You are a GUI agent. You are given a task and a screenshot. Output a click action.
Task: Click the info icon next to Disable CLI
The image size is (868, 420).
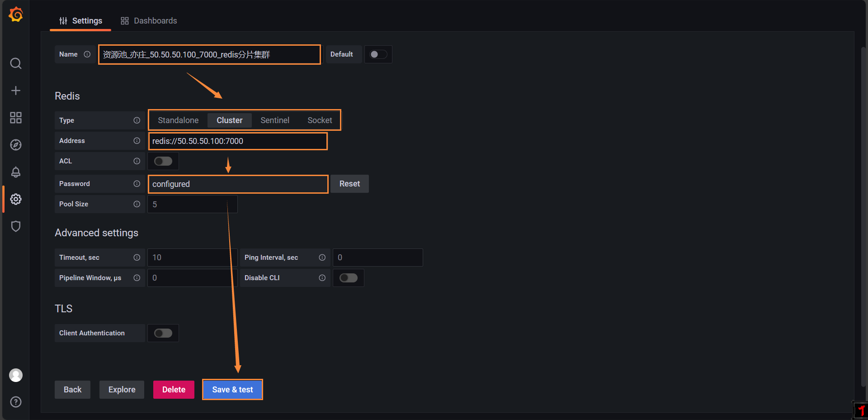click(x=322, y=278)
